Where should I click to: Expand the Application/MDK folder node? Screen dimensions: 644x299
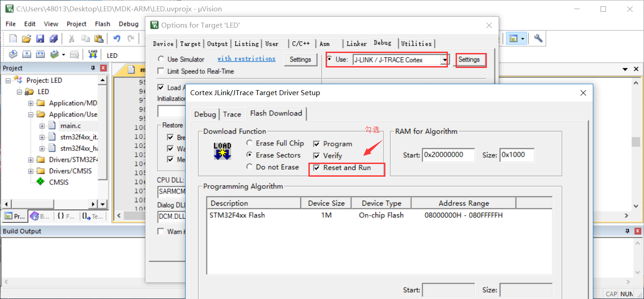click(31, 103)
